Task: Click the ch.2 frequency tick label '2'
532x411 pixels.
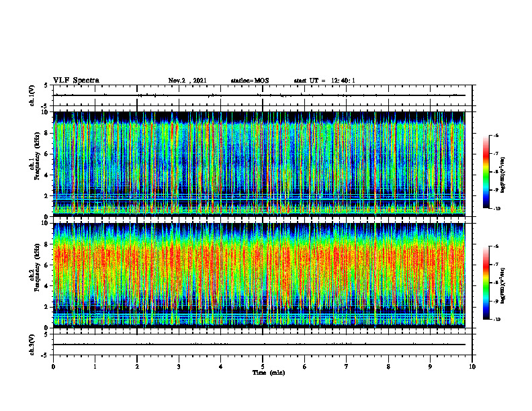Action: coord(46,307)
